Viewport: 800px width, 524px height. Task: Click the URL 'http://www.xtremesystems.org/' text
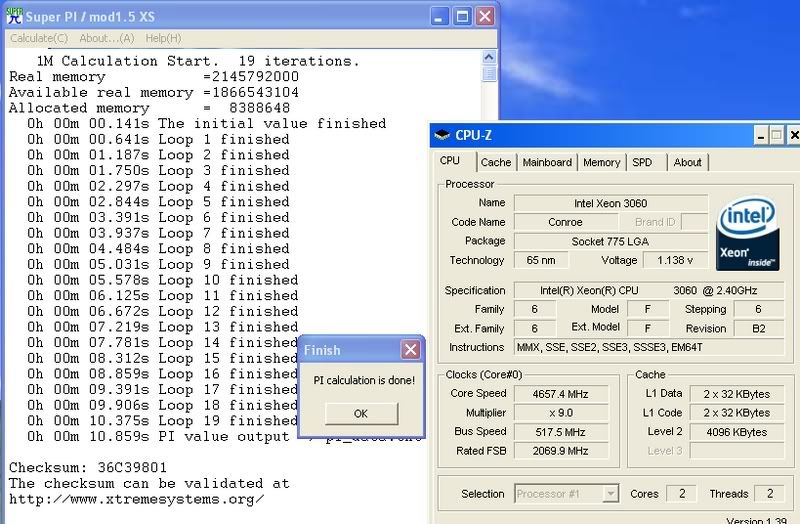point(137,499)
